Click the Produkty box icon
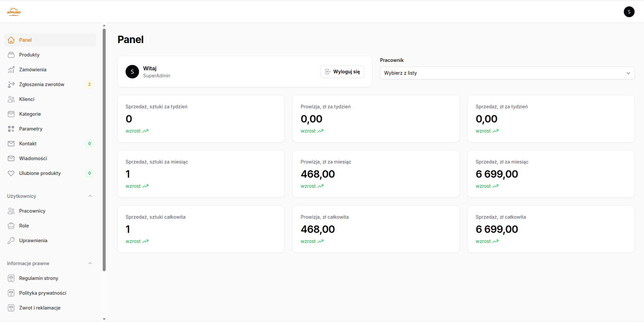Screen dimensions: 644x322 (11, 55)
